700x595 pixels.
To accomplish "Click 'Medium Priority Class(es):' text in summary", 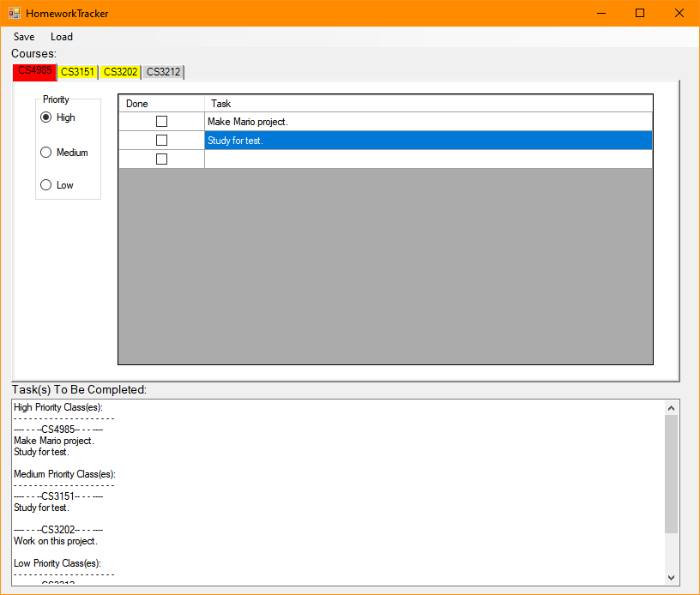I will (x=64, y=474).
